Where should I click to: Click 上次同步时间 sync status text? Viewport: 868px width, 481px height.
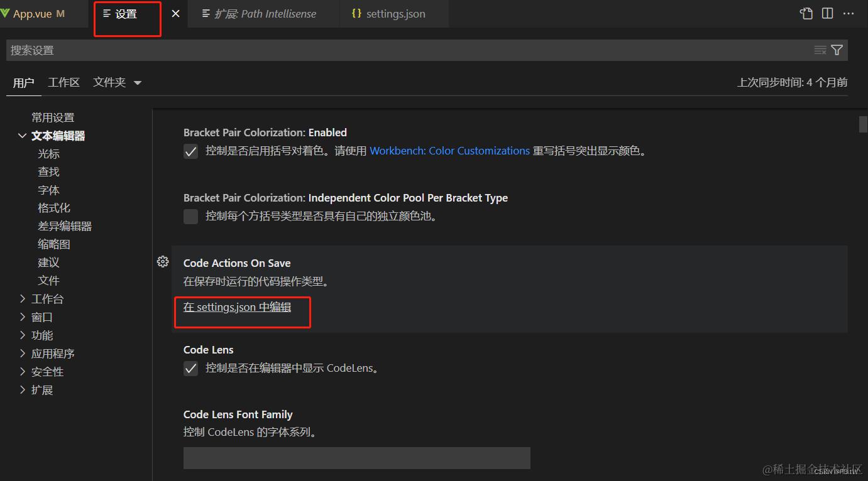point(792,82)
